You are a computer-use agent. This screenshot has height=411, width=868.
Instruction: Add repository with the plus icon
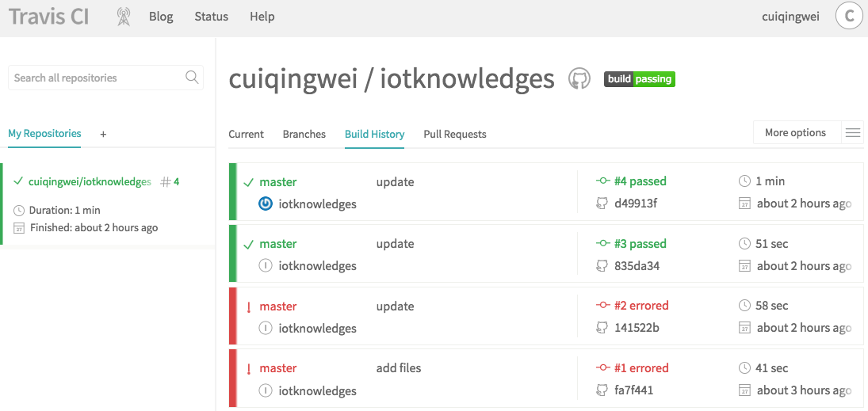[x=103, y=135]
